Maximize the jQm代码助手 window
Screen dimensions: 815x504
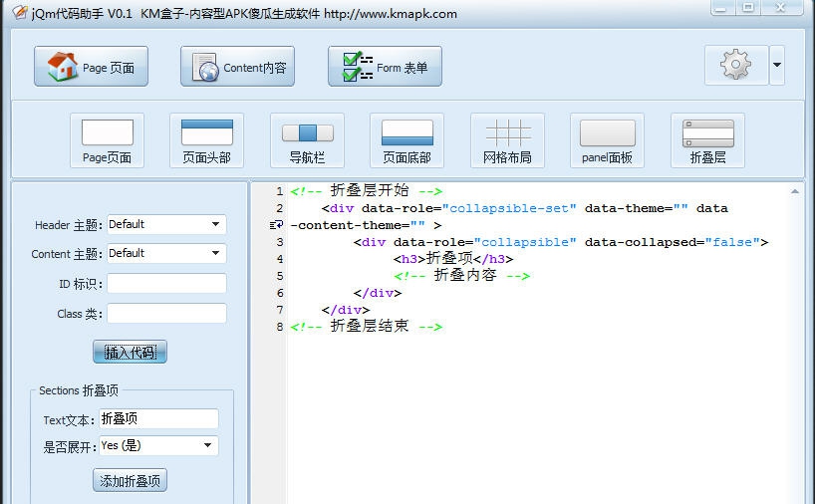(x=748, y=8)
